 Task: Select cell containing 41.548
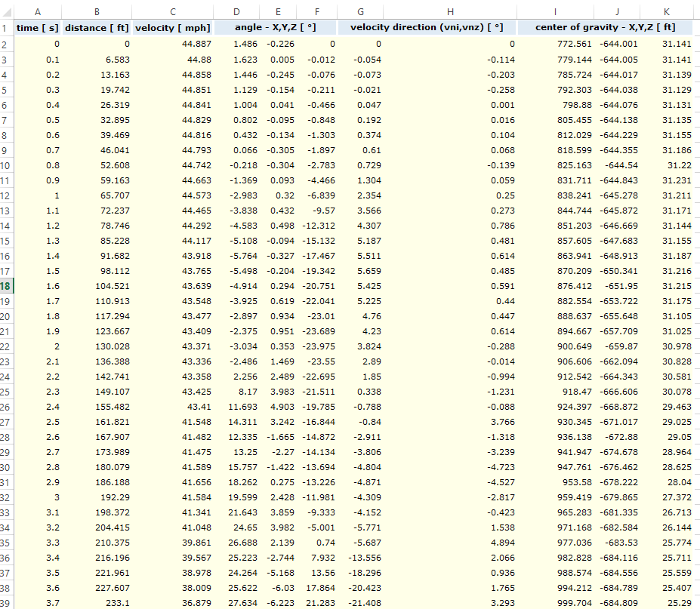point(173,422)
